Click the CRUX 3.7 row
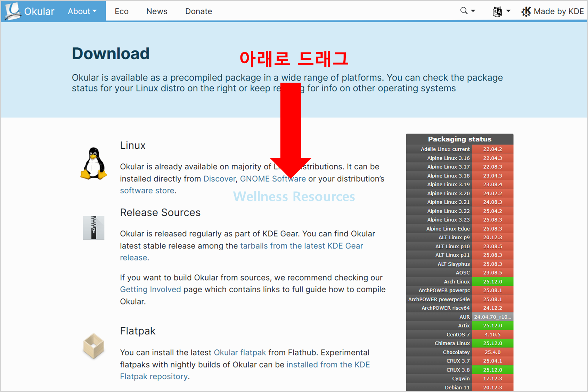 pyautogui.click(x=459, y=361)
